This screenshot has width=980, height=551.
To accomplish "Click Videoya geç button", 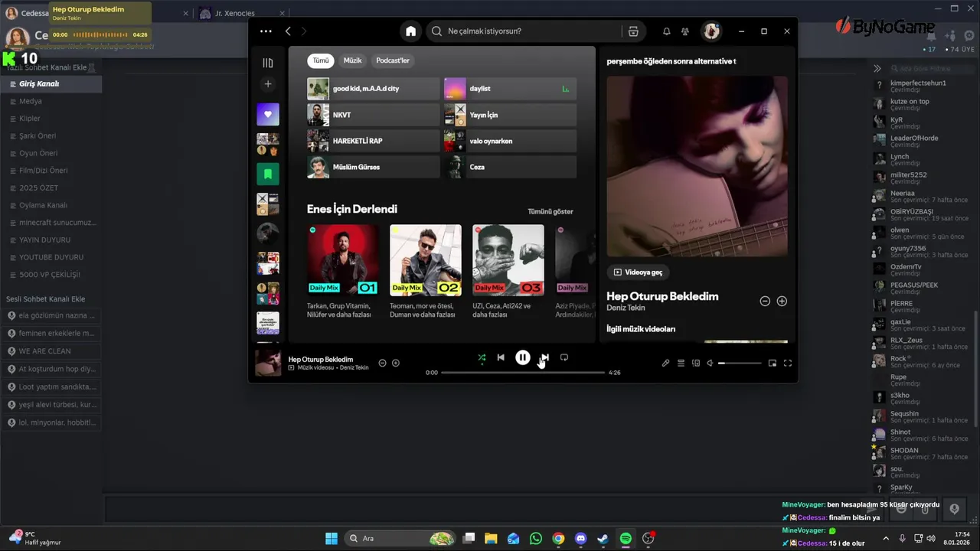I will tap(639, 272).
